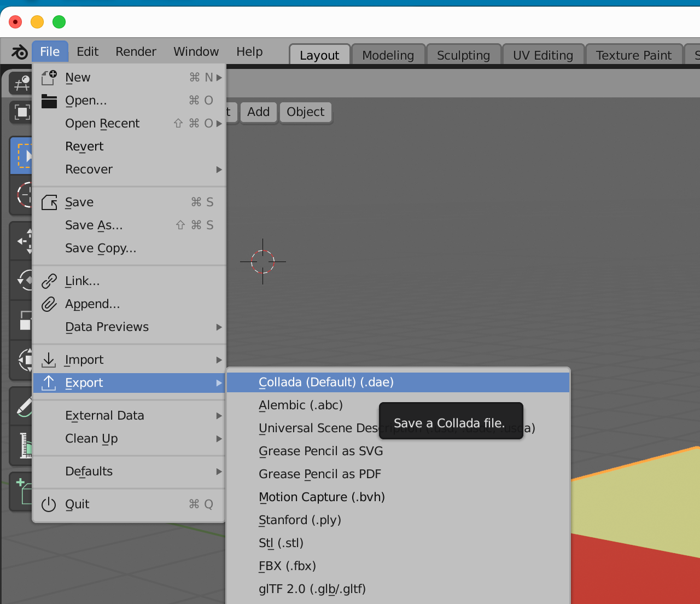Choose Save As... from the File menu

point(130,225)
